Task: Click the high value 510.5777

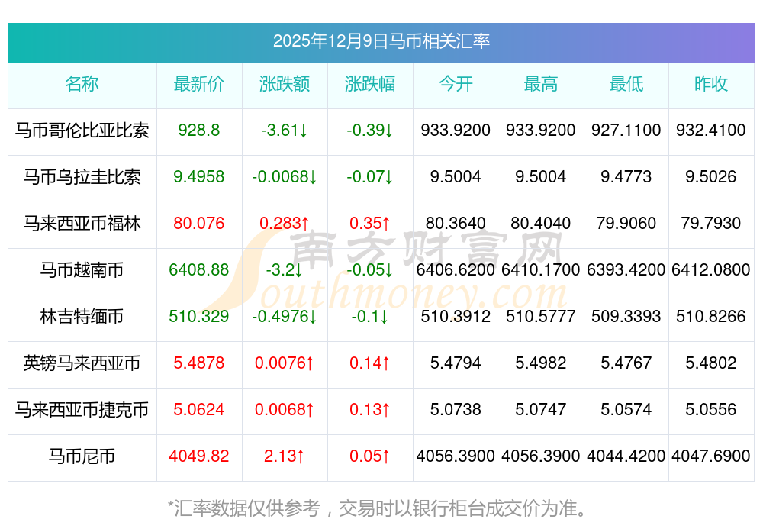Action: pyautogui.click(x=541, y=317)
